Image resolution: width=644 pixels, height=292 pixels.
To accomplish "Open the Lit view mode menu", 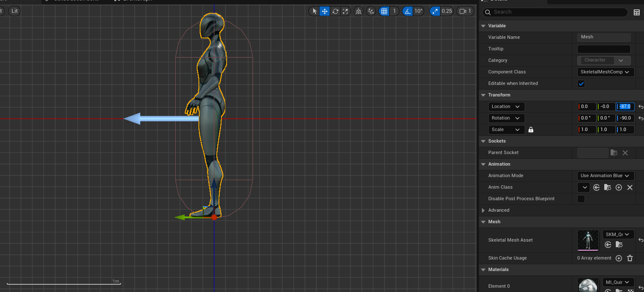I will coord(15,11).
